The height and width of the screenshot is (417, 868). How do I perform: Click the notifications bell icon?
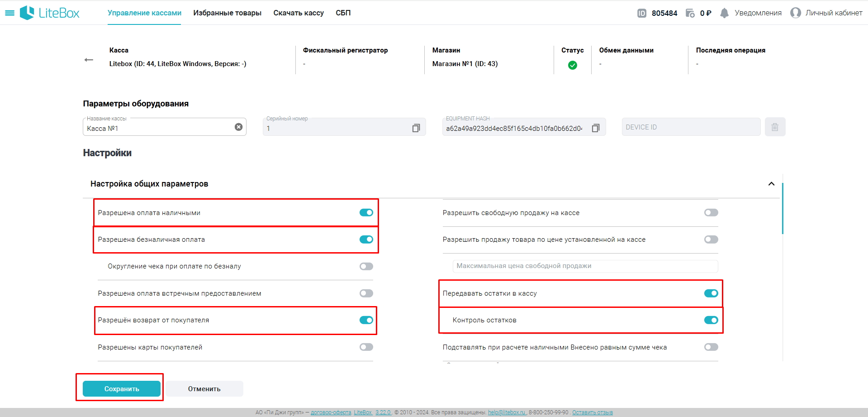coord(724,13)
